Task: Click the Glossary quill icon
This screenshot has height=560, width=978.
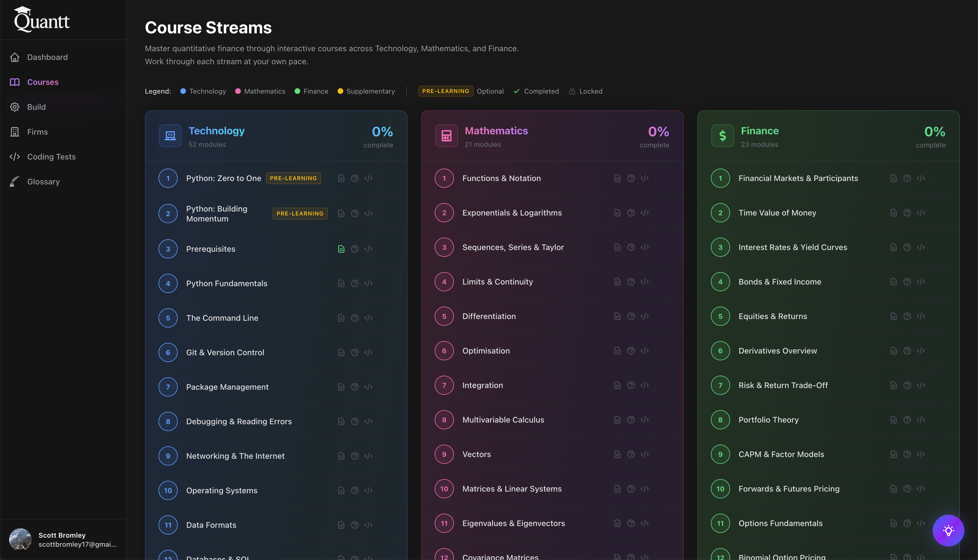Action: click(15, 181)
